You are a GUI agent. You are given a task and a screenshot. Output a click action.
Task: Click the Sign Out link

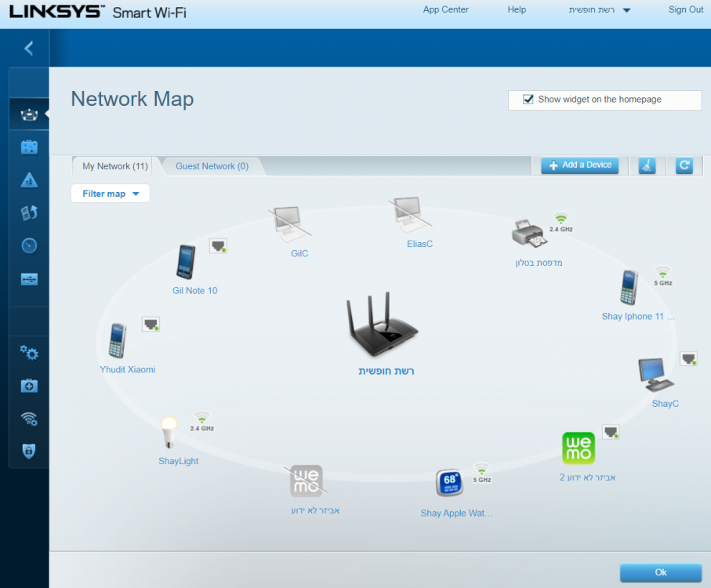click(x=686, y=9)
